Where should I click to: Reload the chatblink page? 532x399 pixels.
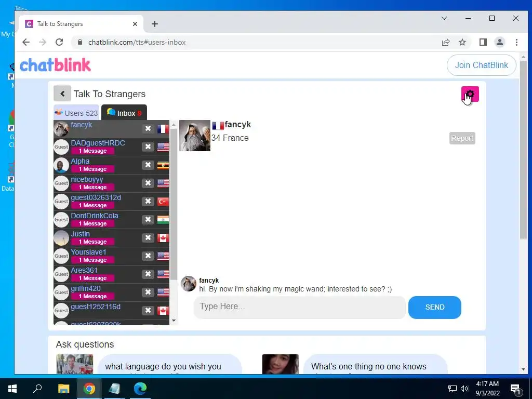pos(59,42)
